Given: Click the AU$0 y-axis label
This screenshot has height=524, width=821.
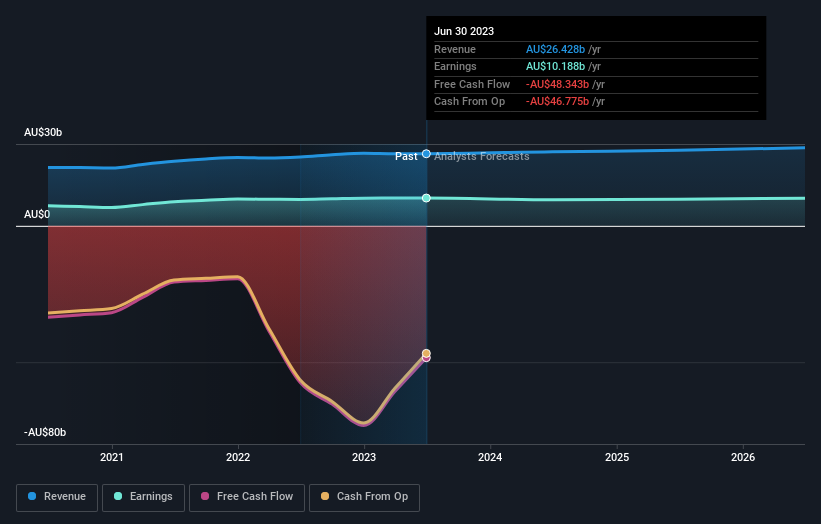Looking at the screenshot, I should (37, 215).
